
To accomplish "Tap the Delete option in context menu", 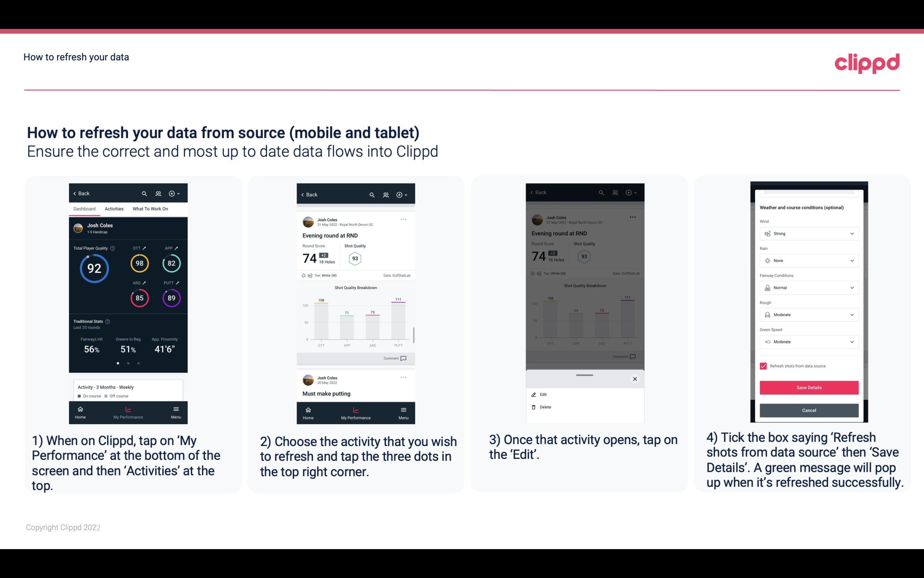I will tap(545, 407).
